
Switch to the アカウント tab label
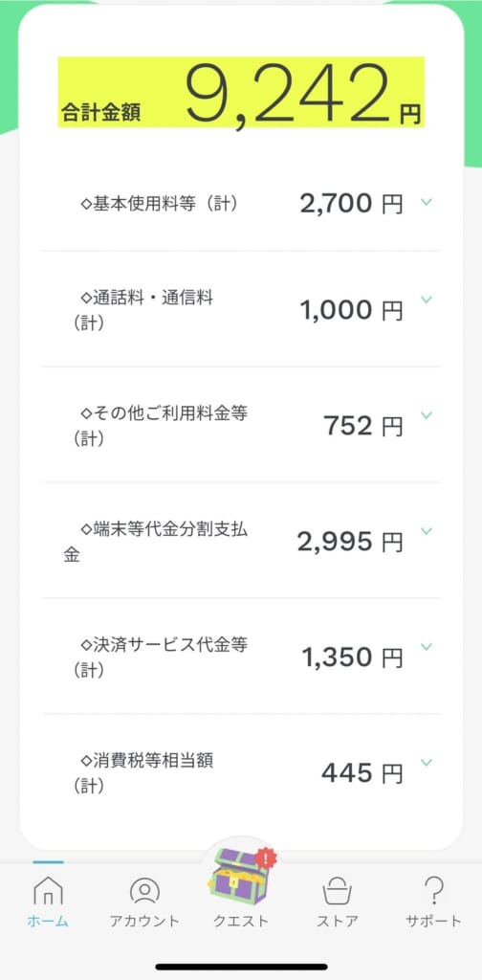(x=144, y=921)
